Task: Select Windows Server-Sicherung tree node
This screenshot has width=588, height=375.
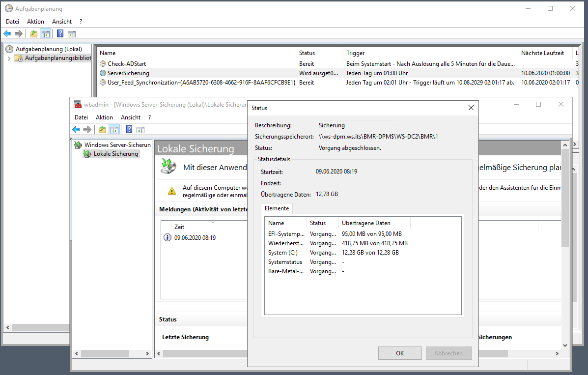Action: [117, 144]
